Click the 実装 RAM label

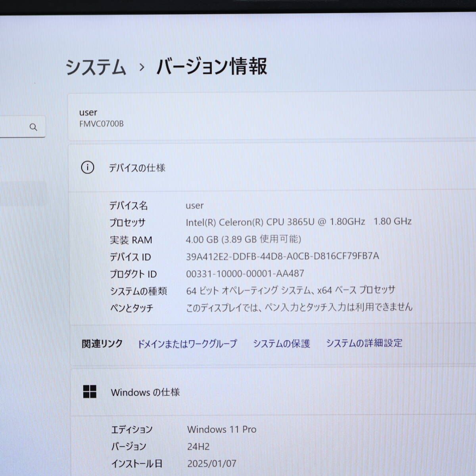point(131,240)
